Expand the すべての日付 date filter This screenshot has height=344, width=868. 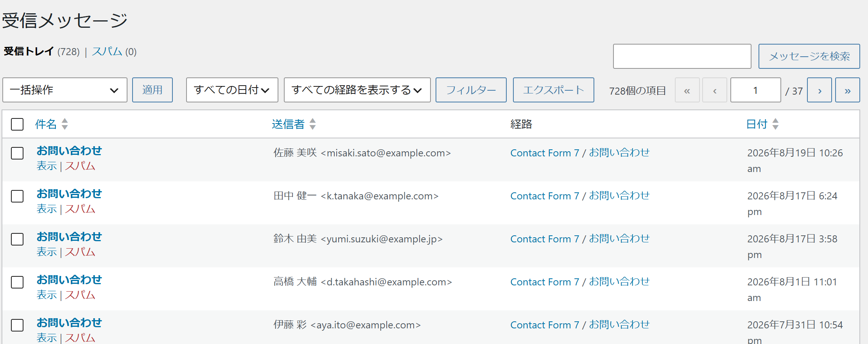click(232, 90)
